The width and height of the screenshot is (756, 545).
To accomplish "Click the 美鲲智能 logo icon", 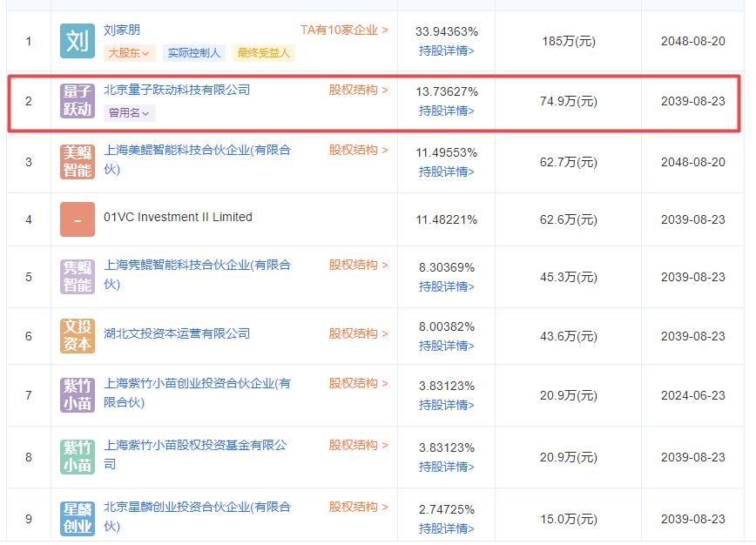I will tap(78, 161).
